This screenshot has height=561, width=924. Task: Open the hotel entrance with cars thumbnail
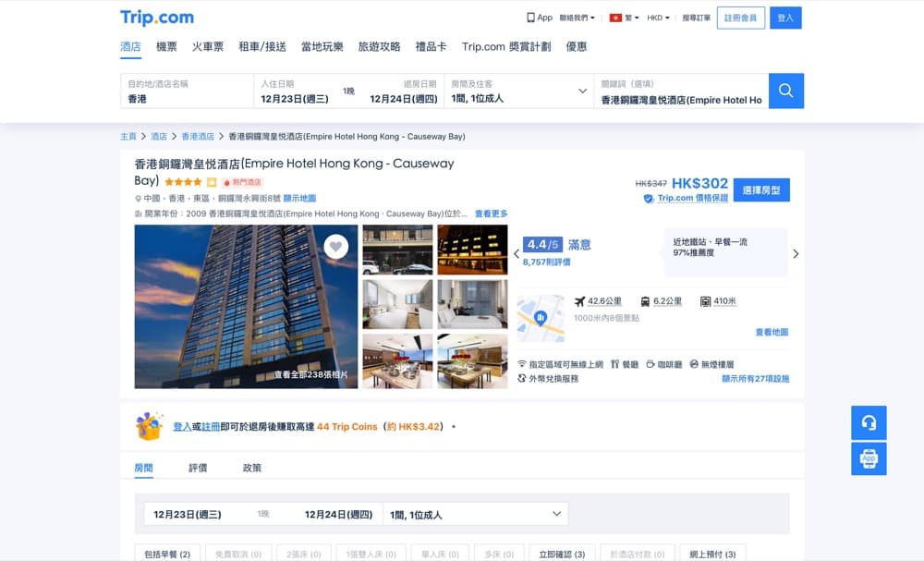tap(397, 250)
